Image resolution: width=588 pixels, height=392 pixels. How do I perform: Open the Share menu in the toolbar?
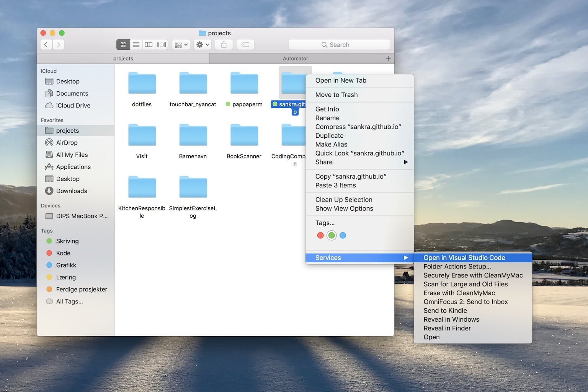[x=224, y=44]
